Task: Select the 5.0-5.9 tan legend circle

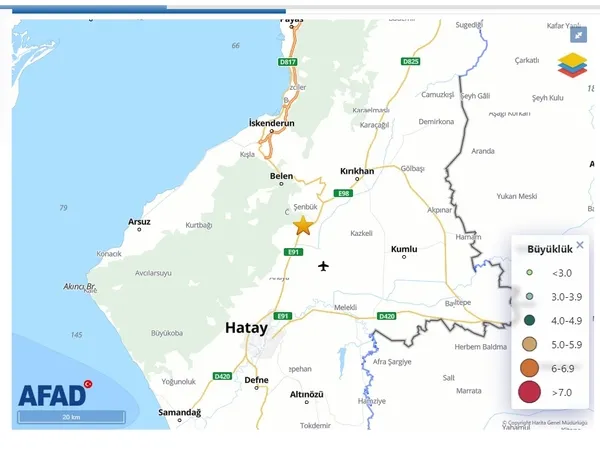Action: pyautogui.click(x=529, y=344)
